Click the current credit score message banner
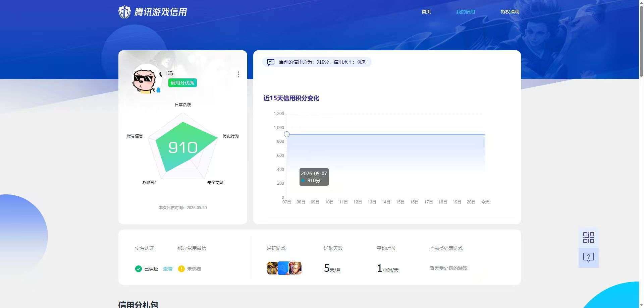 317,62
